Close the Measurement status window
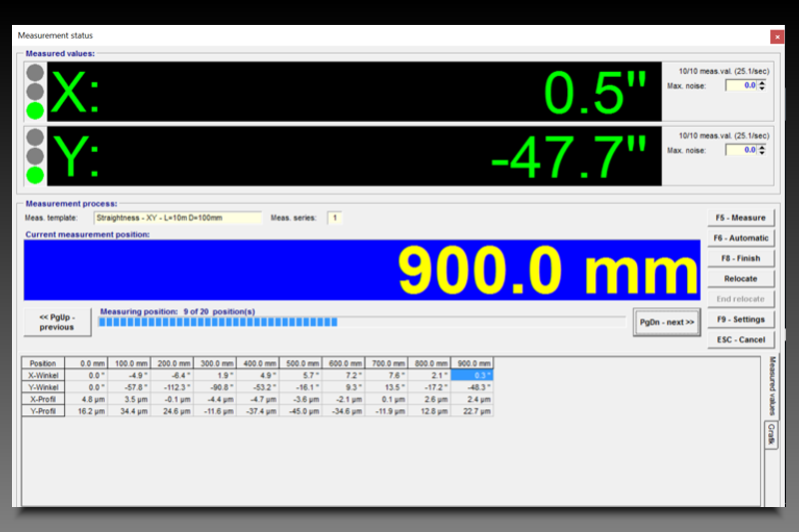This screenshot has height=532, width=799. click(x=777, y=37)
